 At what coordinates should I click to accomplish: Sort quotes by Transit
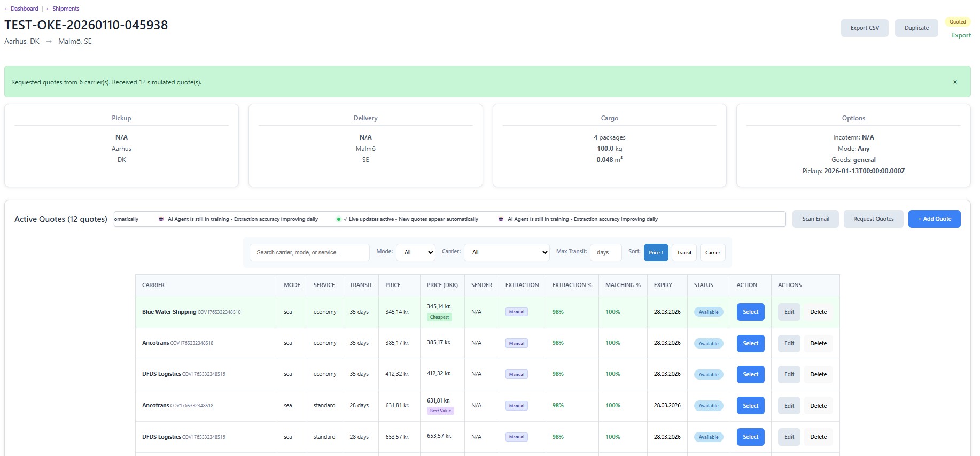pyautogui.click(x=684, y=252)
